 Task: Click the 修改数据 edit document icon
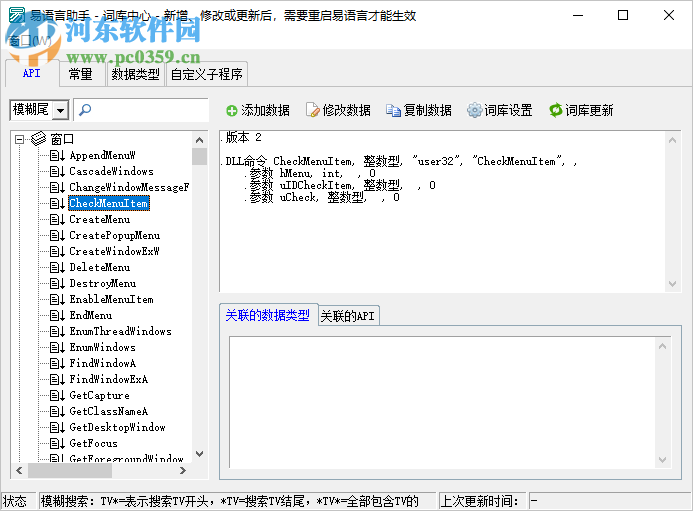tap(312, 110)
